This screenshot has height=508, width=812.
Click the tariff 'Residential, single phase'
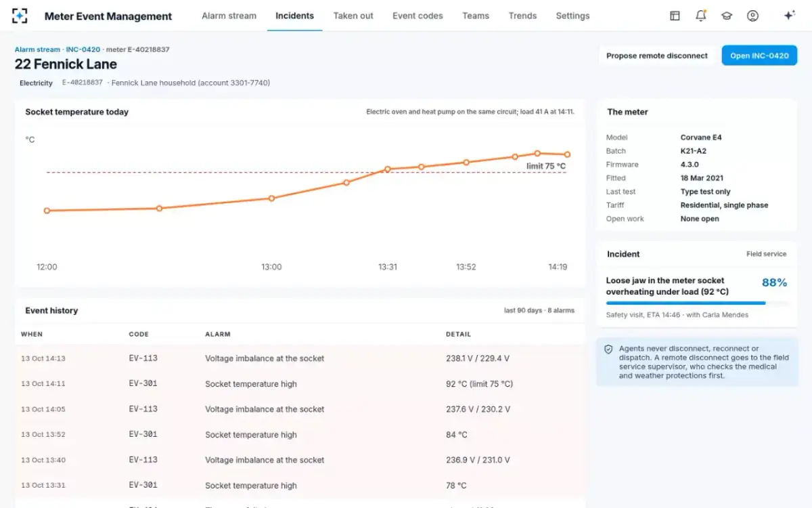point(724,205)
